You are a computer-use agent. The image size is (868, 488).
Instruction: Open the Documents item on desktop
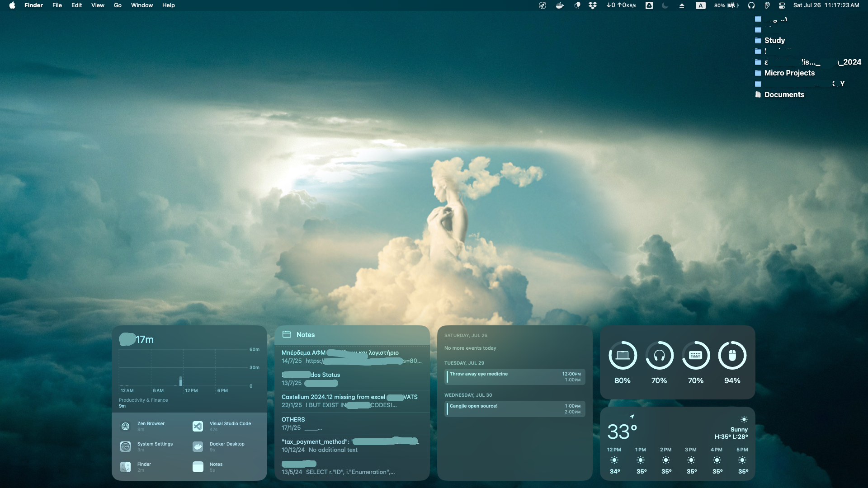pos(780,94)
